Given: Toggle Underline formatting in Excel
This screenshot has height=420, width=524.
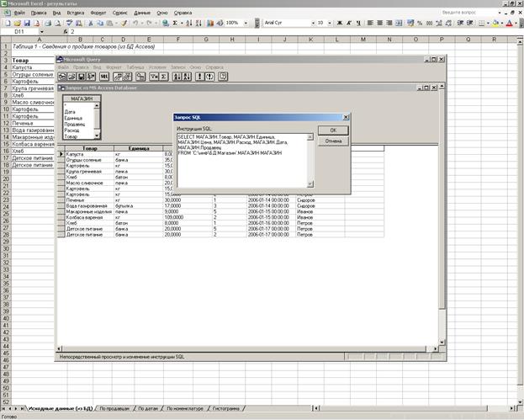Looking at the screenshot, I should (358, 23).
